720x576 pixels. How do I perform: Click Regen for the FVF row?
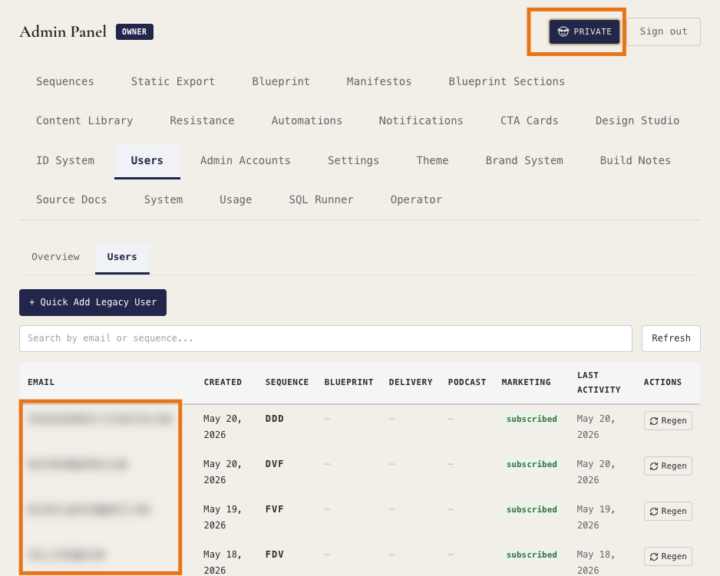(x=668, y=511)
